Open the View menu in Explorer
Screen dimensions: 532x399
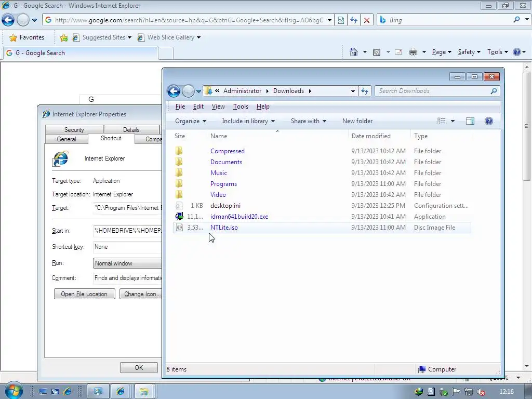click(218, 107)
